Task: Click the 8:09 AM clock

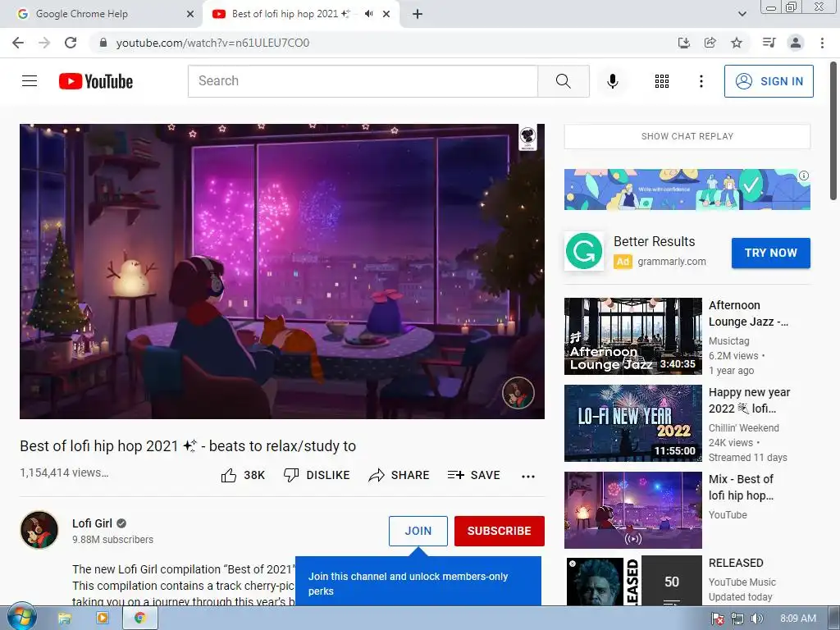Action: 798,619
